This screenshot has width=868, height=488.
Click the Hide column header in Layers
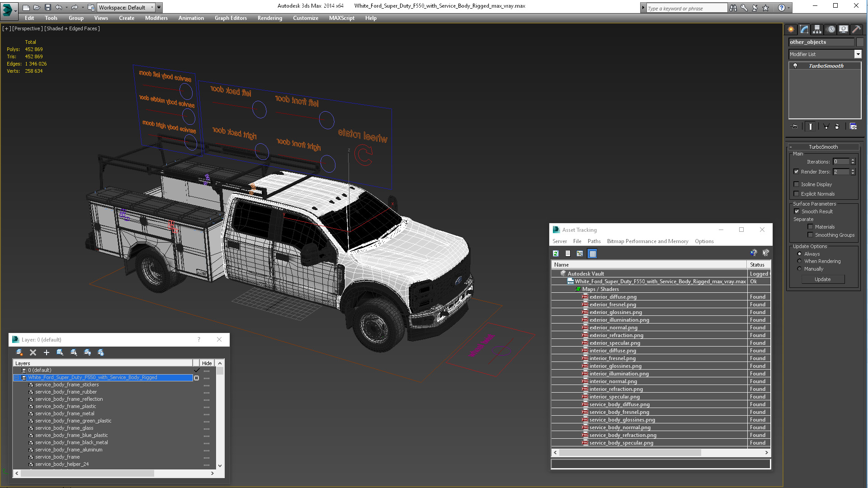(207, 363)
